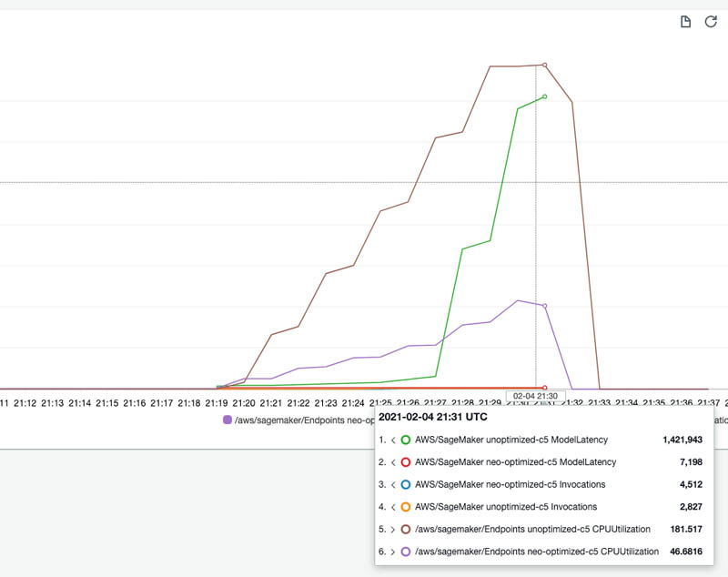728x577 pixels.
Task: Click red line data point on baseline
Action: coord(544,388)
